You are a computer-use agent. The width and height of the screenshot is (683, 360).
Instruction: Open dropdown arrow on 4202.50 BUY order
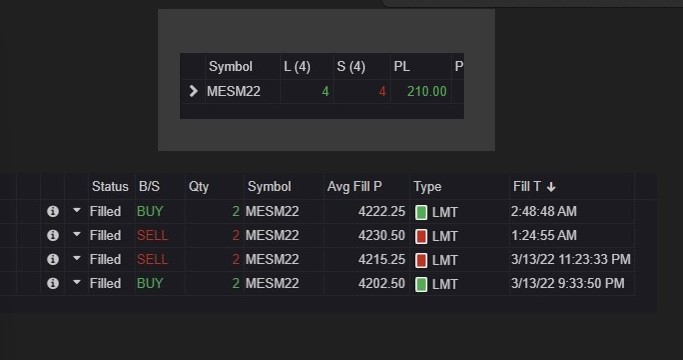point(77,282)
